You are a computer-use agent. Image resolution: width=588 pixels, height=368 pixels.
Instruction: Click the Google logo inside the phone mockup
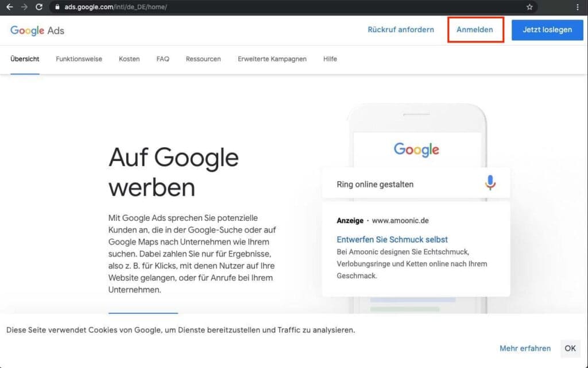click(415, 150)
